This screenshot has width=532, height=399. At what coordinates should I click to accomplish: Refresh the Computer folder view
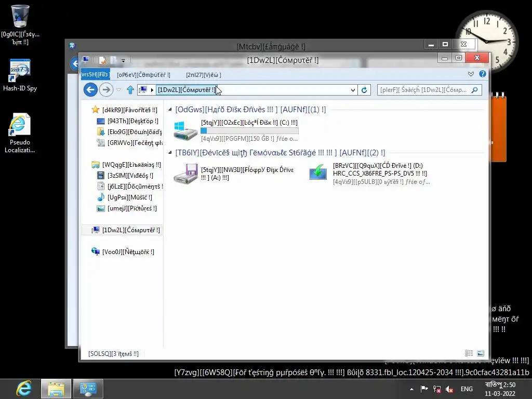click(364, 90)
